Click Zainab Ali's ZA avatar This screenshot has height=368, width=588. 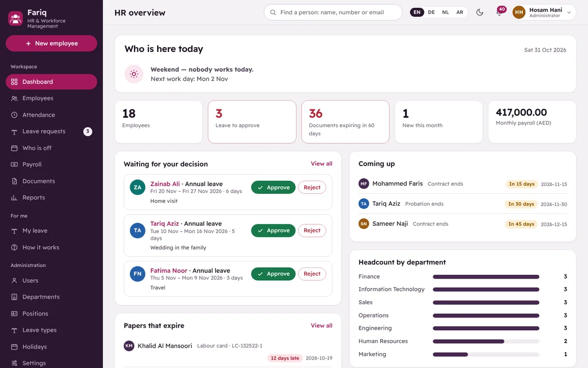(138, 187)
